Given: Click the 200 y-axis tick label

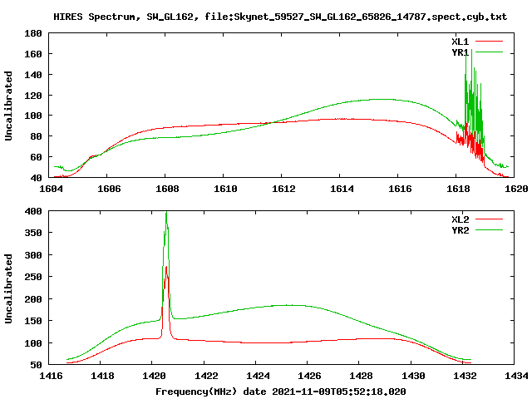Looking at the screenshot, I should (33, 299).
